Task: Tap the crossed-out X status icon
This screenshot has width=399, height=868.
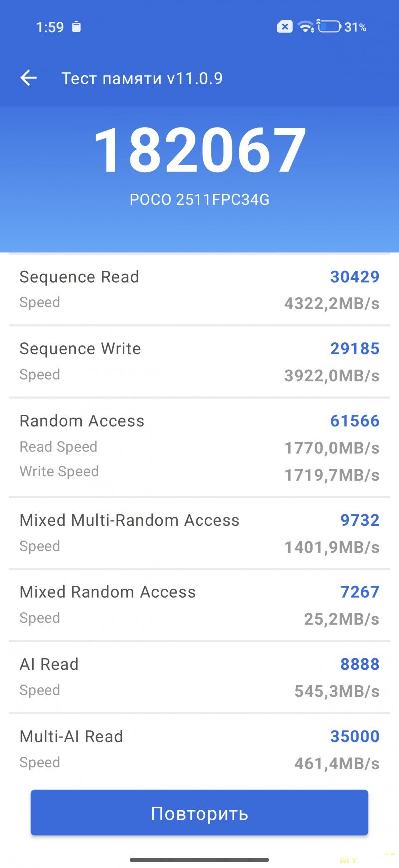Action: coord(285,27)
